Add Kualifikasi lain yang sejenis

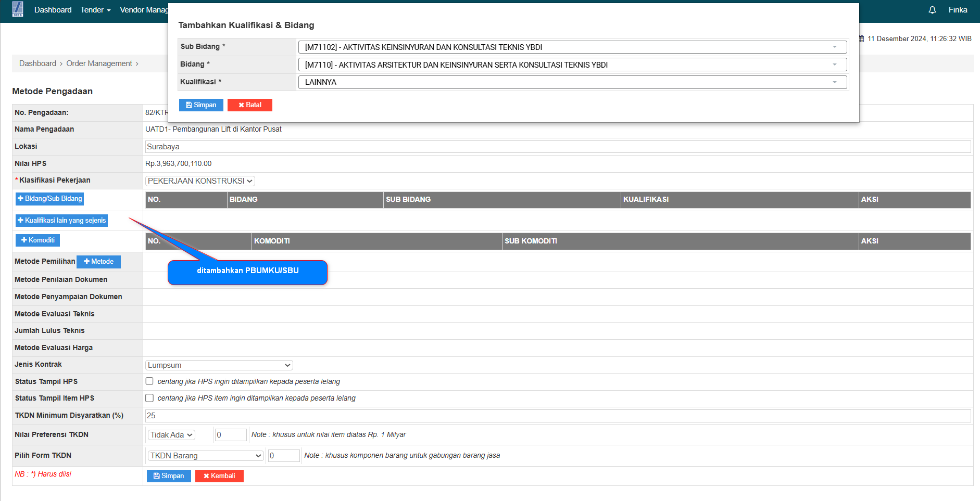(61, 221)
